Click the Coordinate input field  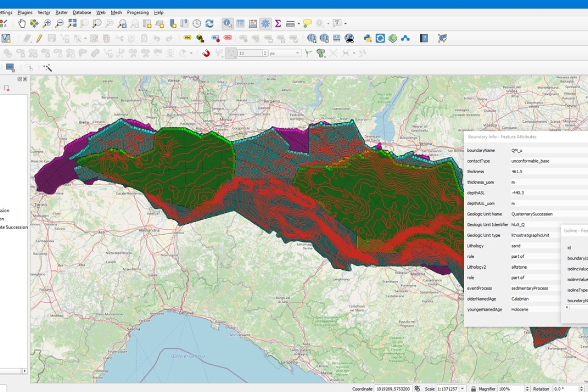pyautogui.click(x=394, y=388)
